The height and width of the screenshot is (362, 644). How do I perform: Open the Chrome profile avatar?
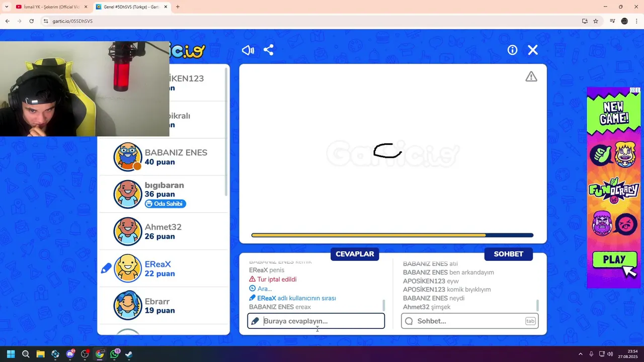pos(624,21)
